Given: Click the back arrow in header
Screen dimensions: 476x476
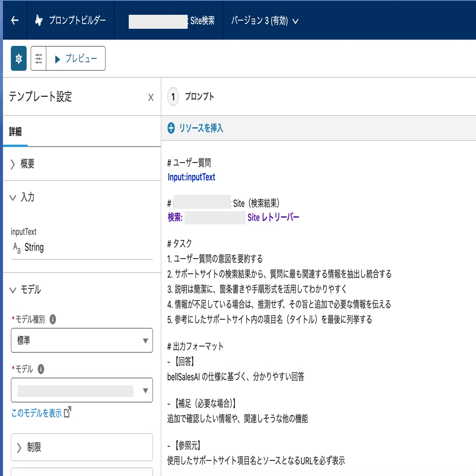Looking at the screenshot, I should click(x=15, y=20).
